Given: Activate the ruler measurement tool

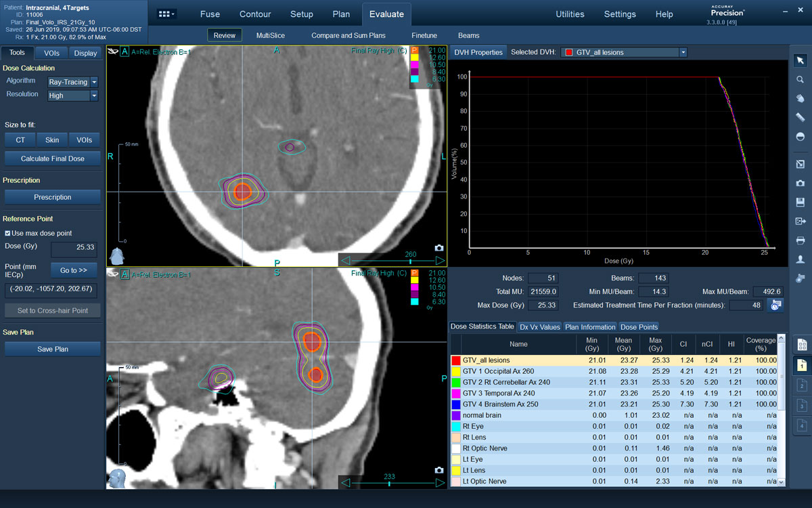Looking at the screenshot, I should click(x=800, y=116).
